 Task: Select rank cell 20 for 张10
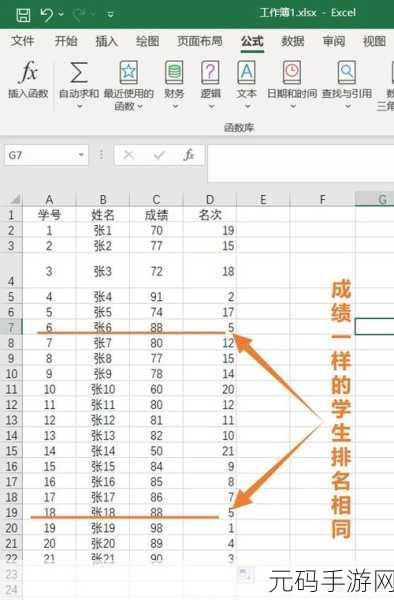(x=210, y=389)
